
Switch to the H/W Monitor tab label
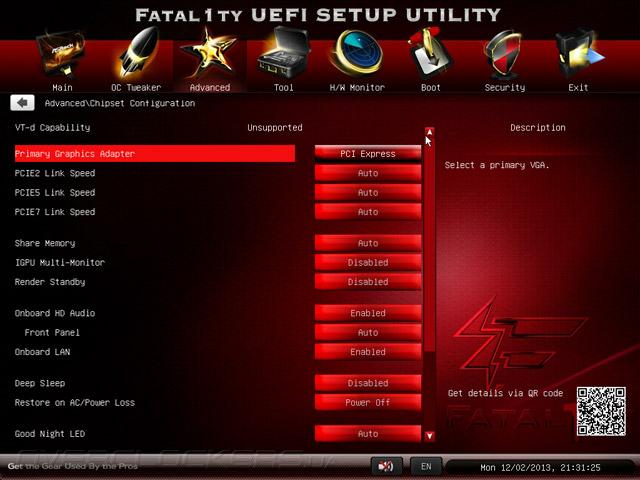coord(357,87)
